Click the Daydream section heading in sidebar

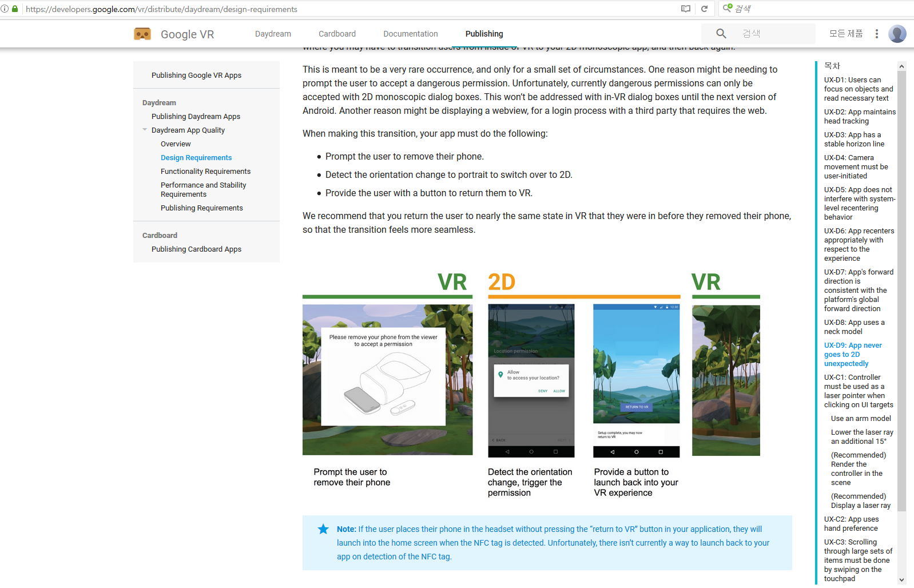point(159,103)
